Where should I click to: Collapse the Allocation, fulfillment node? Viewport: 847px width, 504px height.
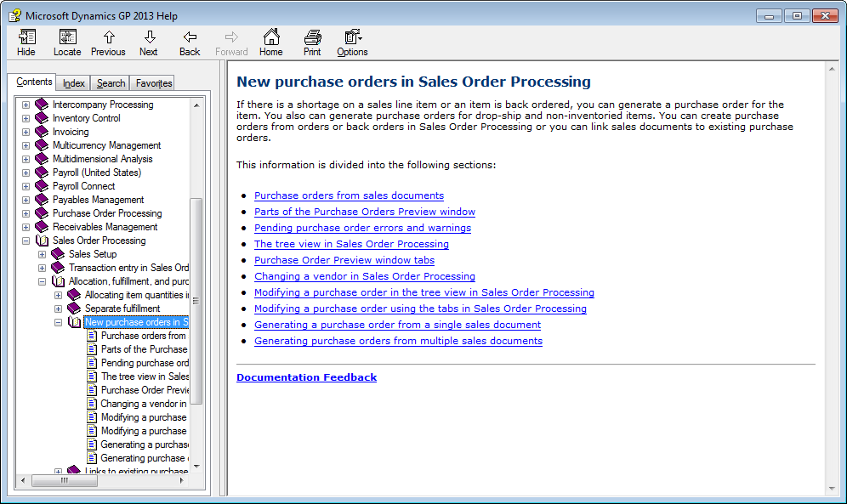42,281
